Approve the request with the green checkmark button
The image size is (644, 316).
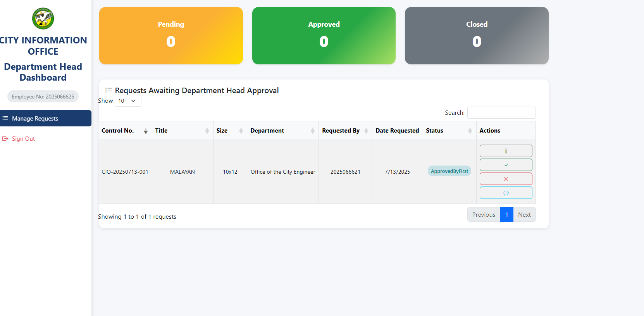[x=506, y=165]
